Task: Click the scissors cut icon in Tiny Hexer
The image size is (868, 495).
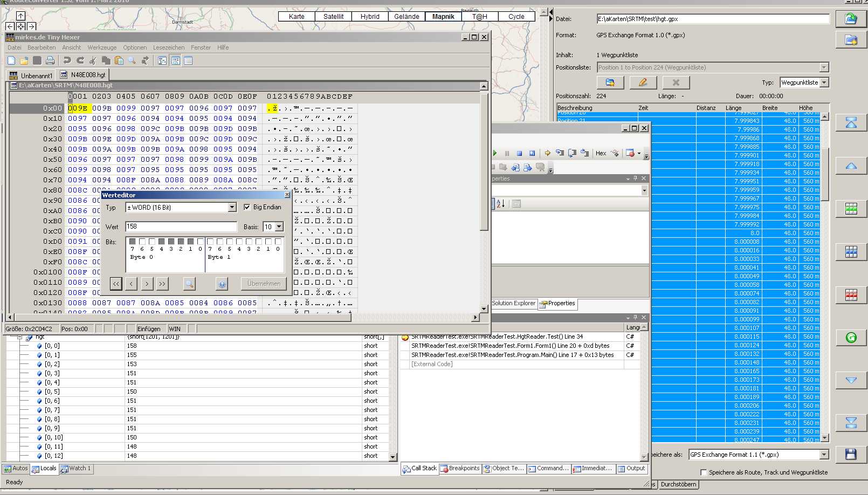Action: click(x=93, y=60)
